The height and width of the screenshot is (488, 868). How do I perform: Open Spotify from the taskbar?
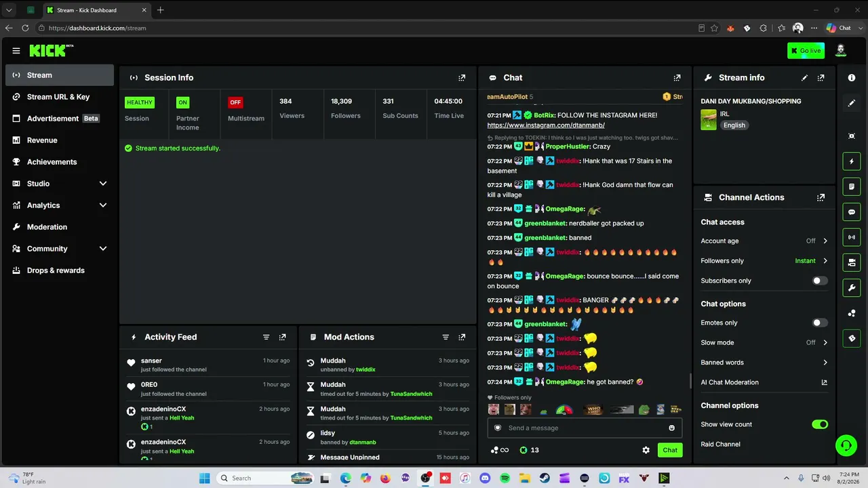coord(505,479)
